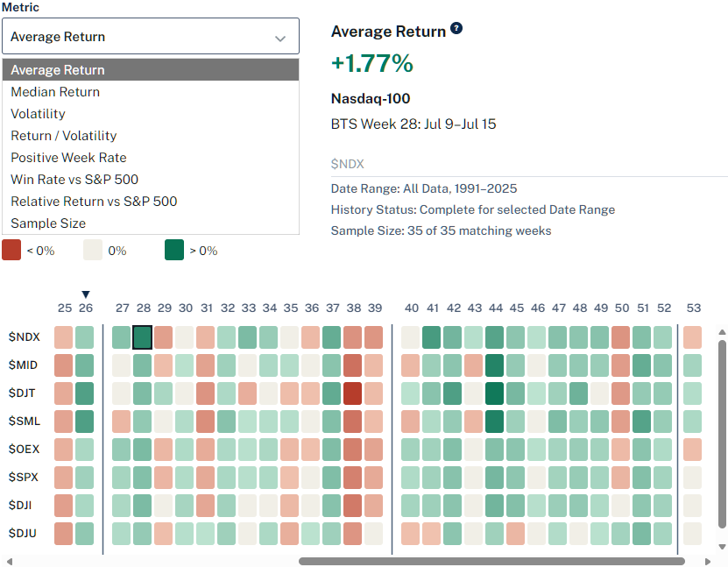Click the Date Range: All Data, 1991–2025 line
Image resolution: width=728 pixels, height=567 pixels.
(x=423, y=188)
